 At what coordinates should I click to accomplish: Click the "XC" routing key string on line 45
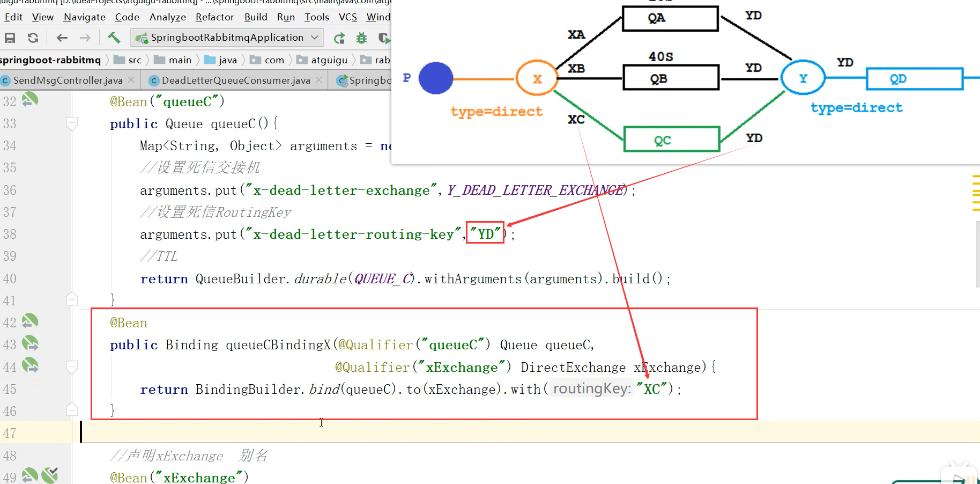[x=651, y=389]
